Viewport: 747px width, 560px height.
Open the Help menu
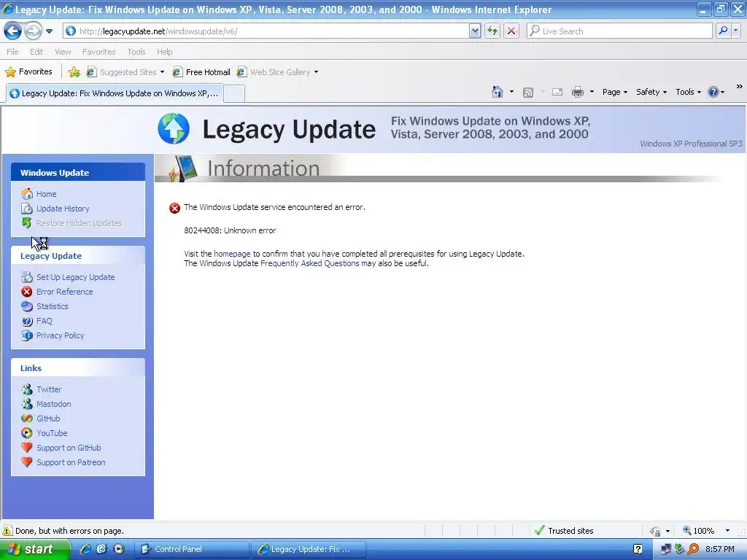pos(164,52)
